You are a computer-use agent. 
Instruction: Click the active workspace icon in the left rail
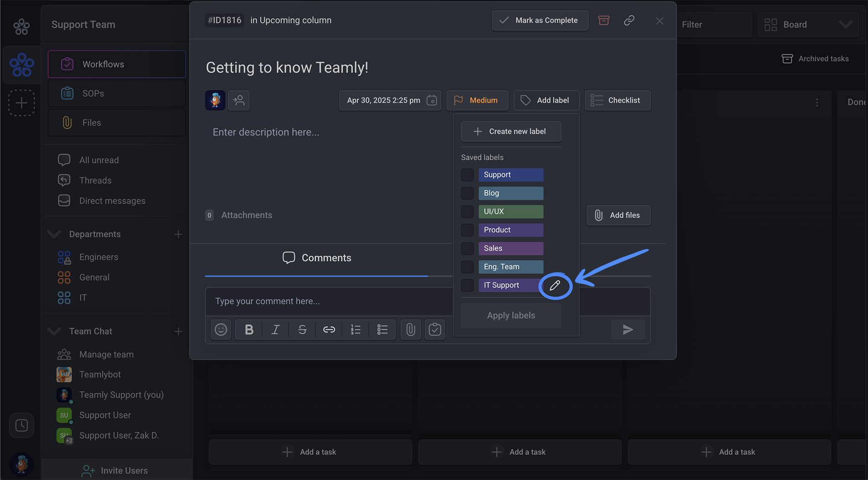pyautogui.click(x=21, y=65)
